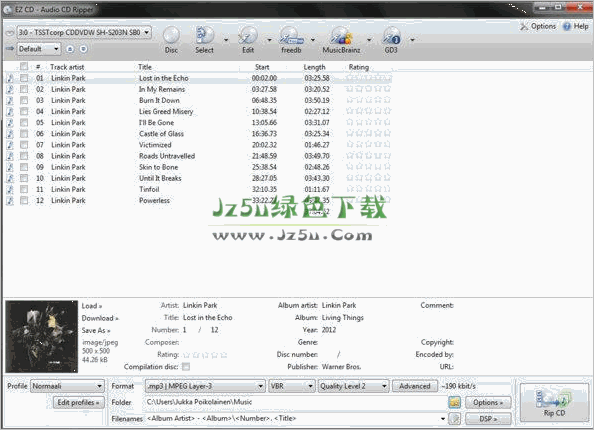Click Download cover art link
The width and height of the screenshot is (594, 430).
[100, 318]
